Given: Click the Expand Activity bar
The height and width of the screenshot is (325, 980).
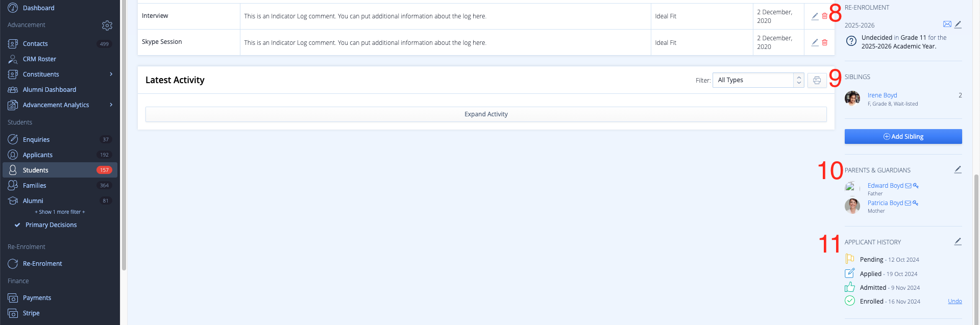Looking at the screenshot, I should [x=485, y=114].
